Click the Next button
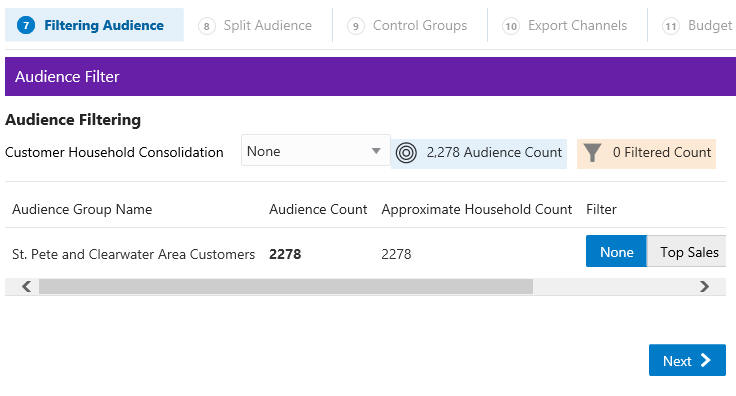 [687, 360]
